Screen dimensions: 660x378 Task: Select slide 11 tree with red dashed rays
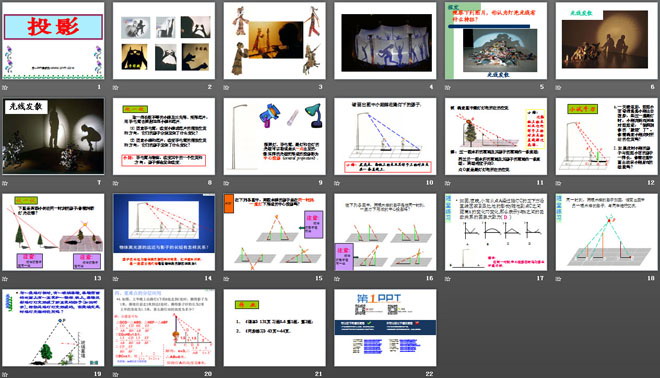tap(496, 136)
